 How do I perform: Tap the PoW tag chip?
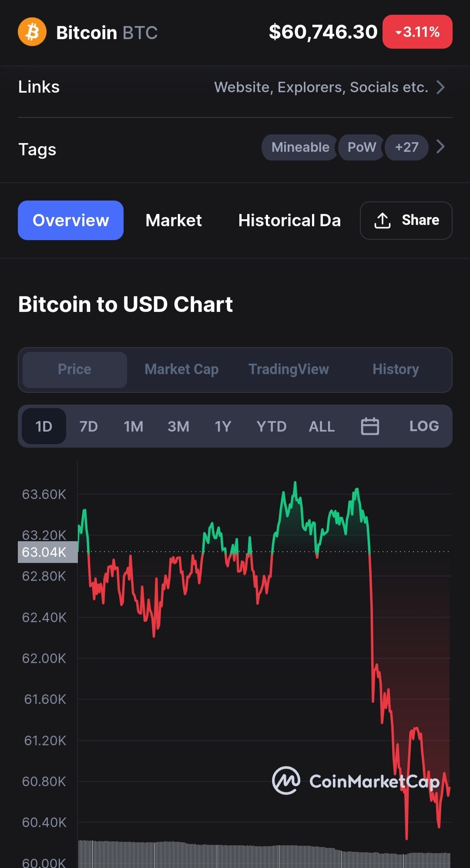pyautogui.click(x=362, y=147)
